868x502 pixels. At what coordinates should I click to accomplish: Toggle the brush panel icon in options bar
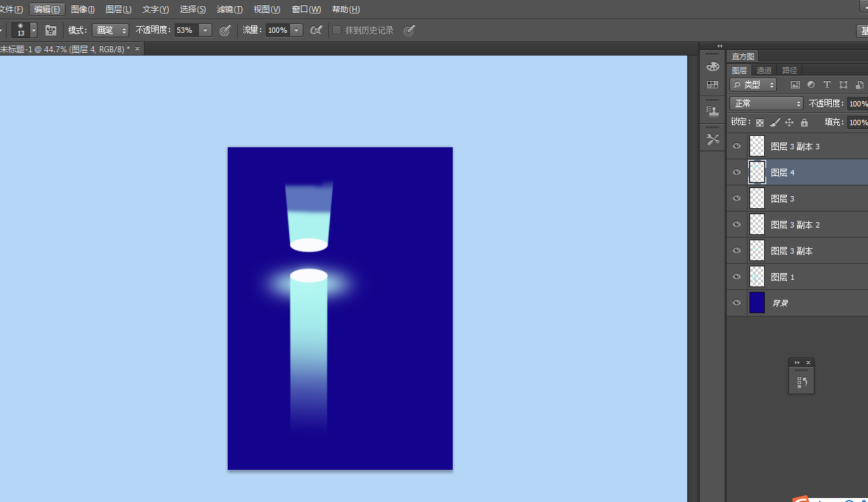pyautogui.click(x=51, y=30)
